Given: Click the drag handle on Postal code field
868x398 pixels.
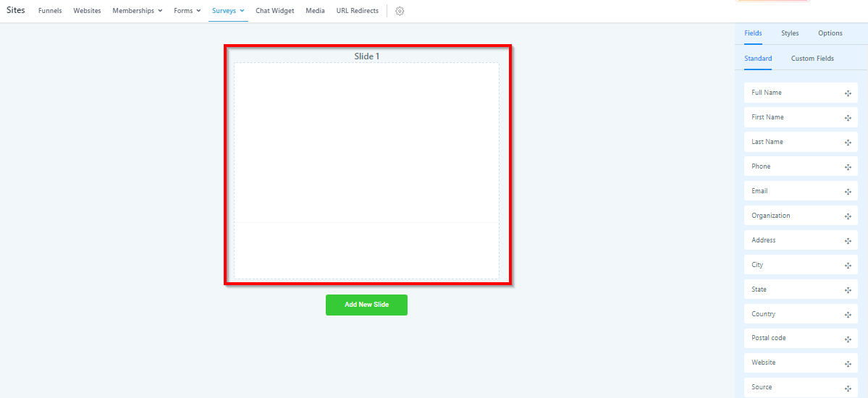Looking at the screenshot, I should (x=847, y=339).
